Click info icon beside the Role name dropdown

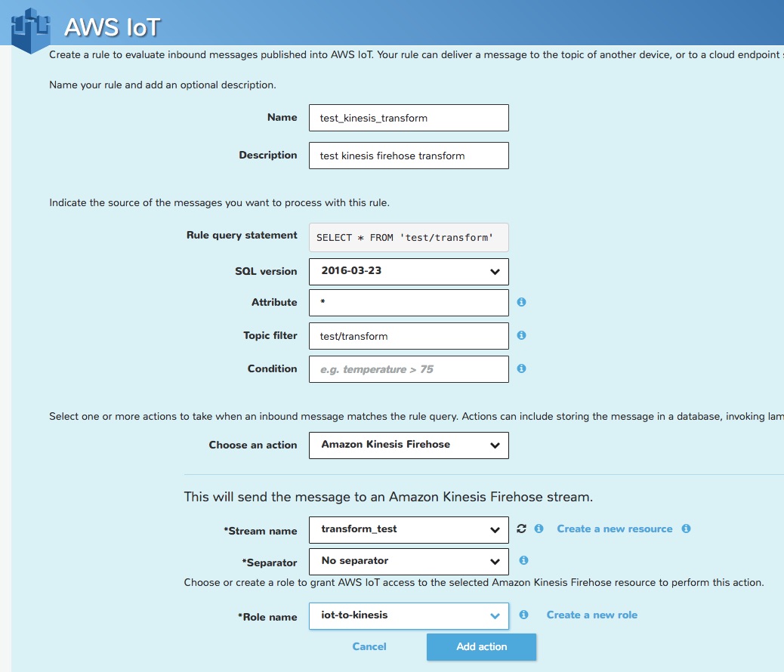523,615
